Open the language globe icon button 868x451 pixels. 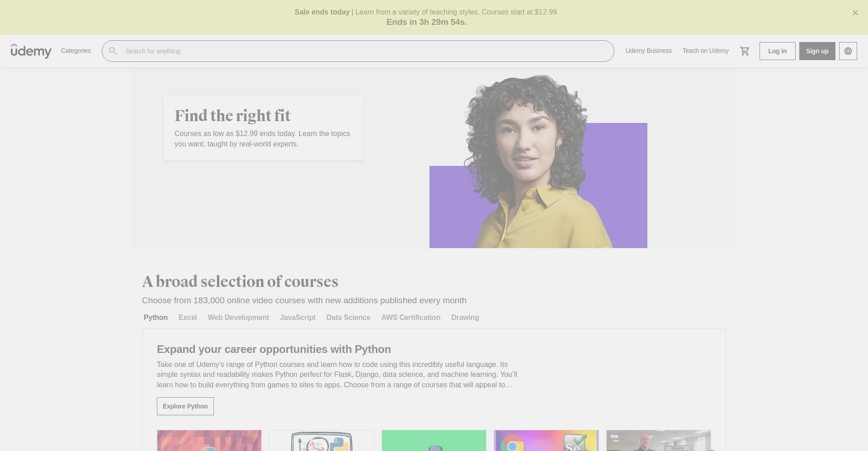848,51
